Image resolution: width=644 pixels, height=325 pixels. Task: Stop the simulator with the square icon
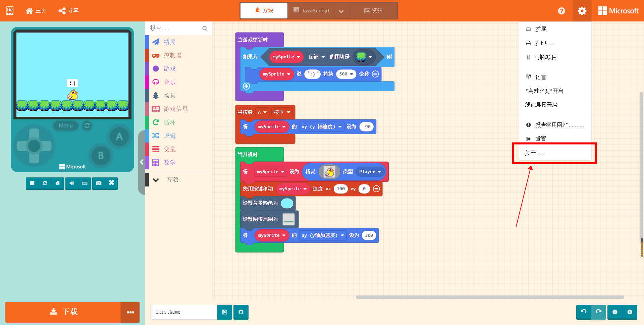pyautogui.click(x=32, y=183)
